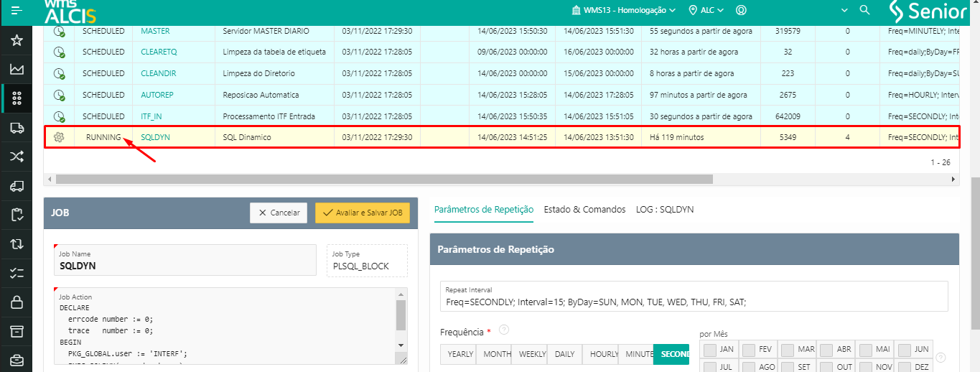This screenshot has width=980, height=372.
Task: Open favorites star icon in sidebar
Action: tap(16, 40)
